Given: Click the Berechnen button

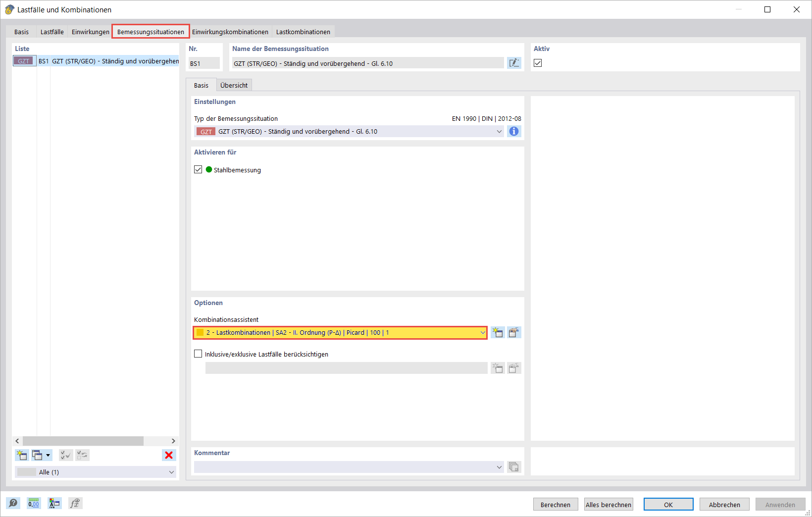Looking at the screenshot, I should 556,504.
